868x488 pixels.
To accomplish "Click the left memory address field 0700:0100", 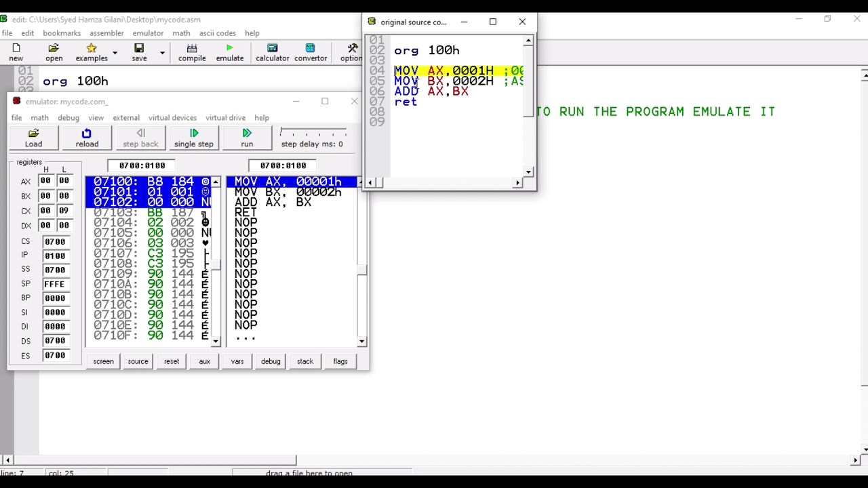I will 142,165.
